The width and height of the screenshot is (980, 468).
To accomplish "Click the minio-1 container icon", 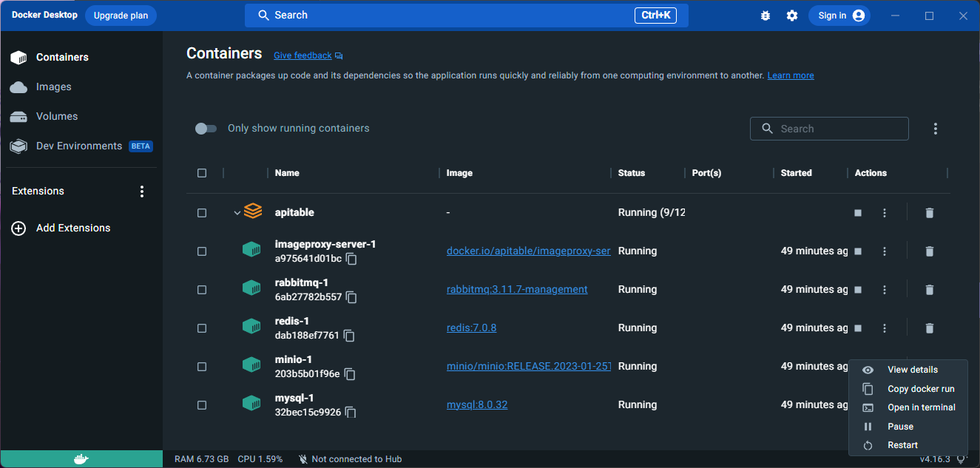I will click(251, 365).
